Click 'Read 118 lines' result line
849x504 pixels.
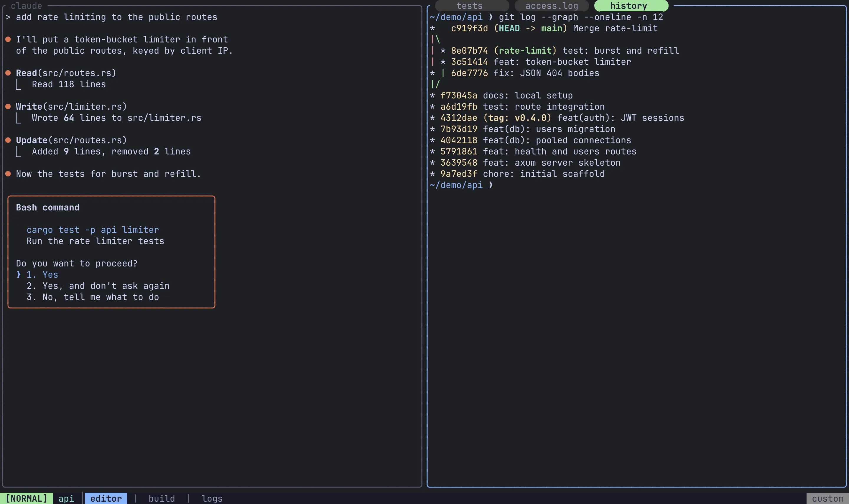pos(69,84)
